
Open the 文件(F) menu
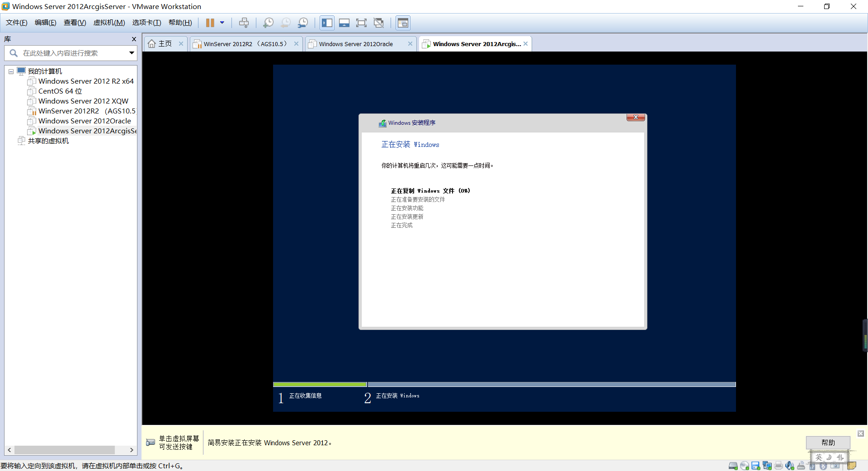[17, 23]
